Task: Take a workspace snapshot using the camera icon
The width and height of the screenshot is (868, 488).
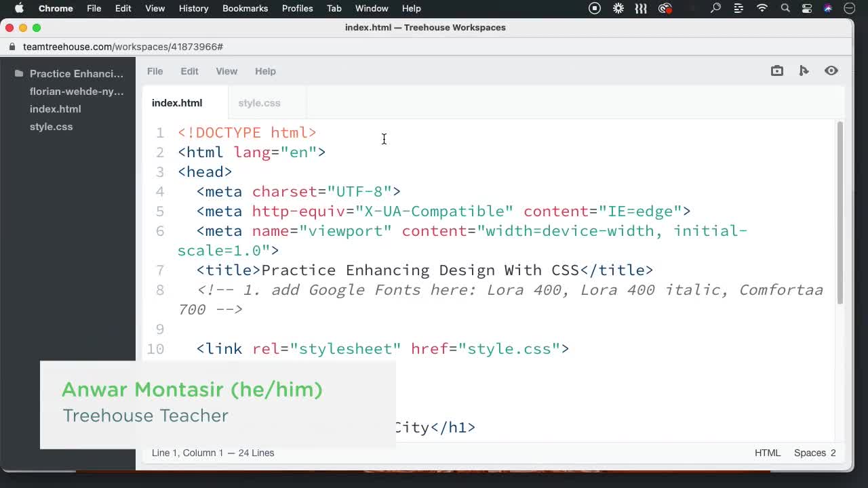Action: [x=777, y=70]
